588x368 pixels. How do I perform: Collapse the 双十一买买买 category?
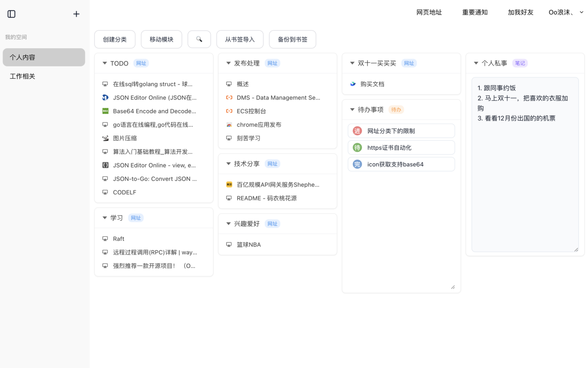point(352,63)
